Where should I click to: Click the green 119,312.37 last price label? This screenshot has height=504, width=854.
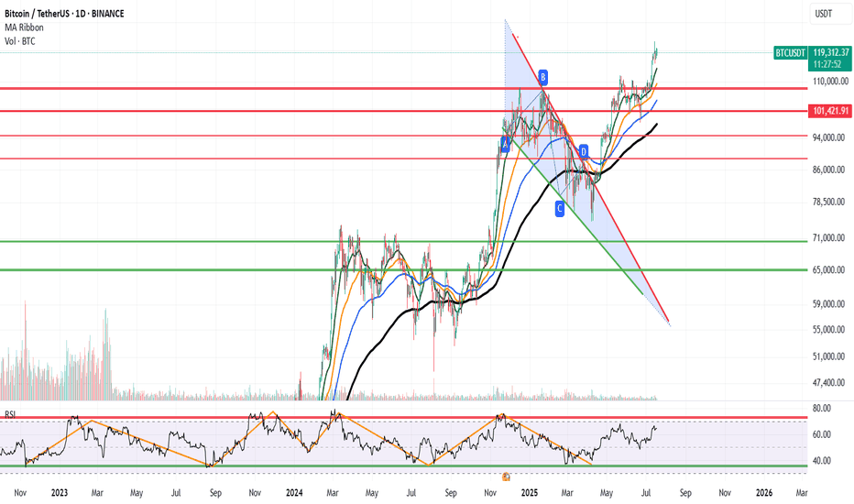click(x=830, y=52)
